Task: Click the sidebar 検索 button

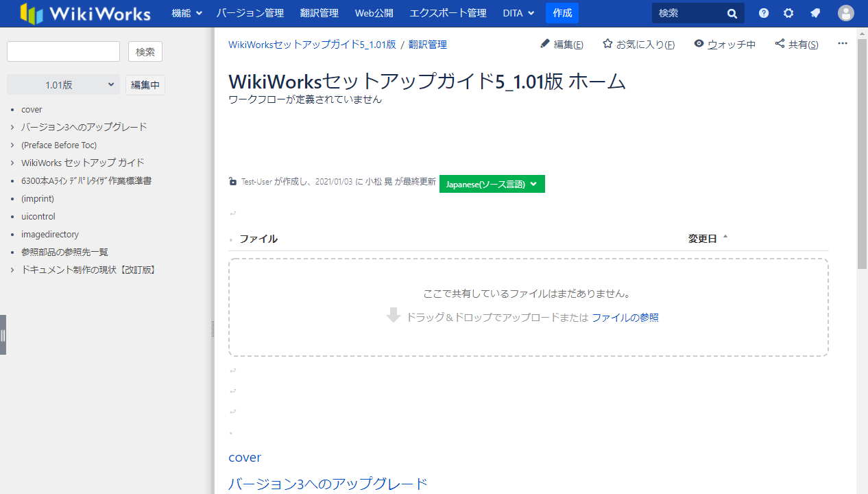Action: [145, 51]
